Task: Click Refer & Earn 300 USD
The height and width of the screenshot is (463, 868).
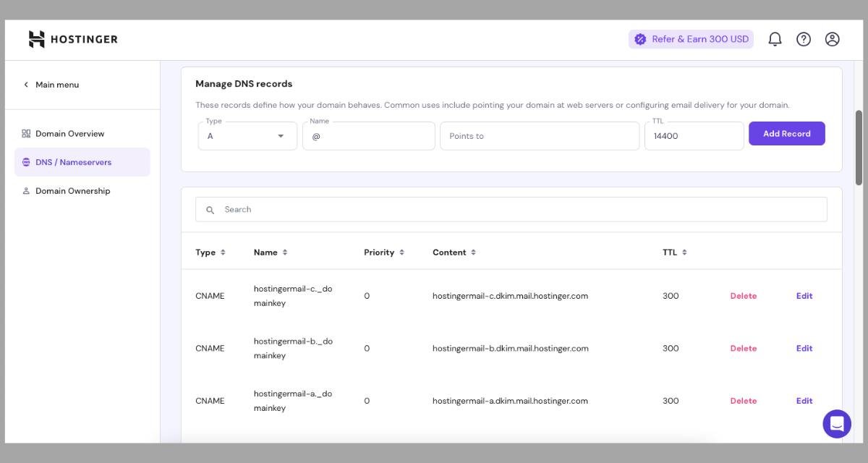Action: pos(691,39)
